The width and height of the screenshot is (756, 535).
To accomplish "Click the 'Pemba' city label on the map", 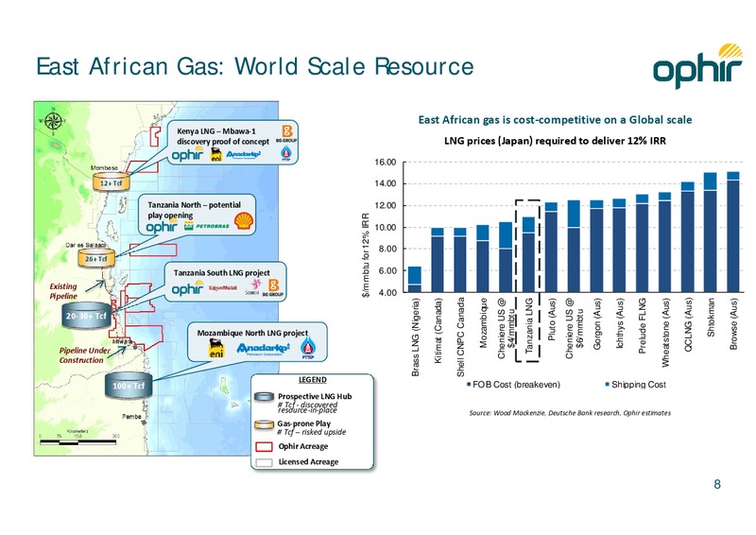I will pyautogui.click(x=131, y=416).
